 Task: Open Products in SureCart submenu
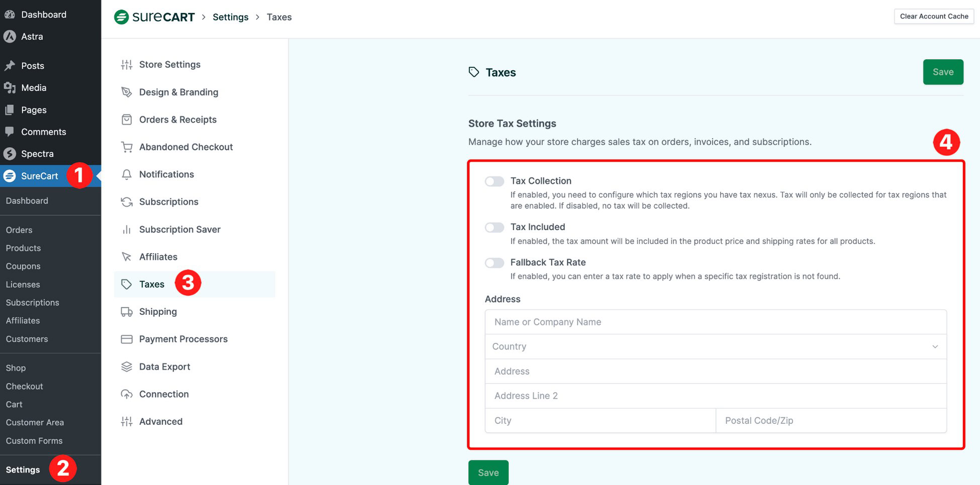point(23,248)
